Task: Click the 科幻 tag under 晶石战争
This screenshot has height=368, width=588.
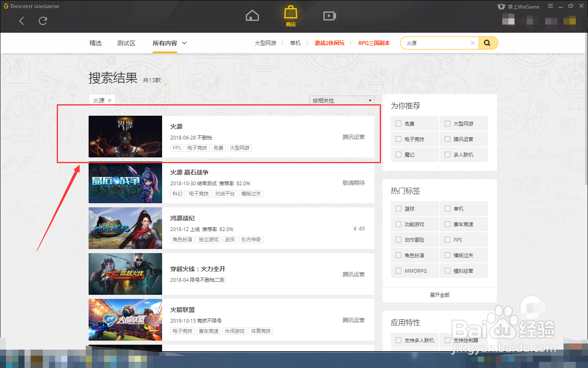Action: (178, 194)
